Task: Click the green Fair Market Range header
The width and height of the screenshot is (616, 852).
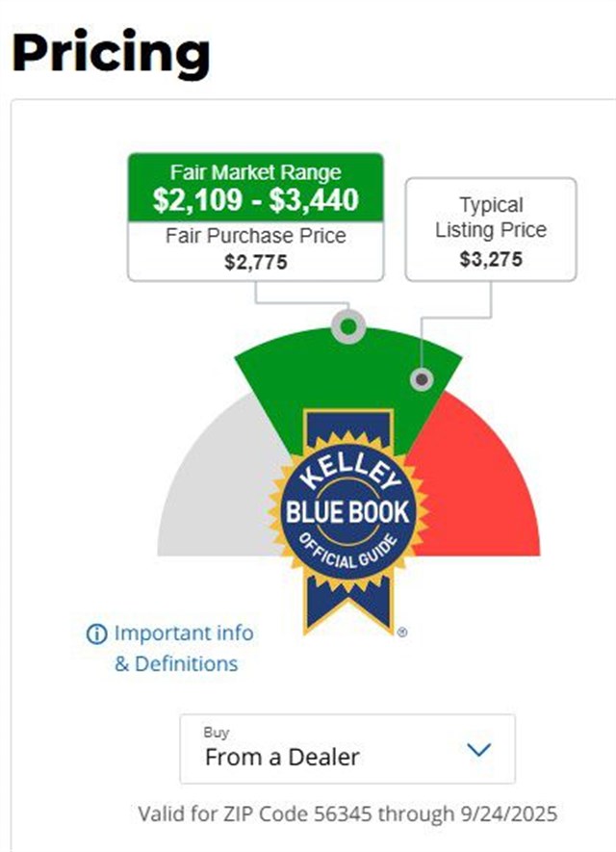Action: pos(255,173)
